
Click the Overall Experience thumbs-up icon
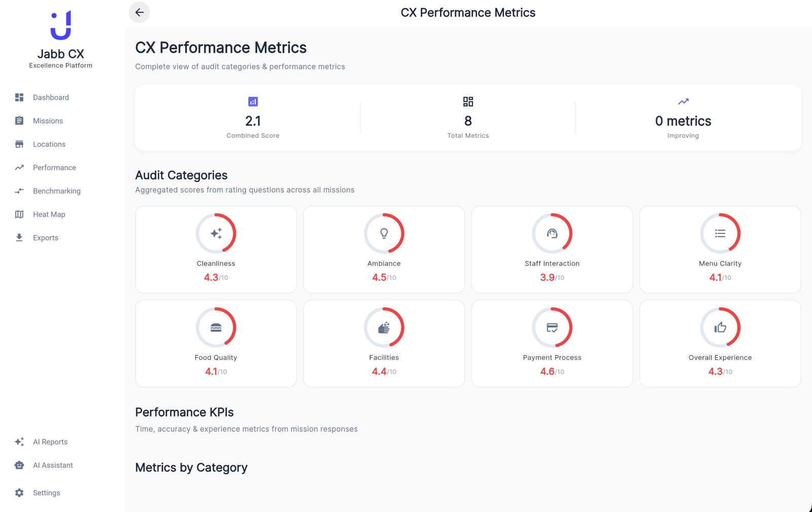[720, 328]
